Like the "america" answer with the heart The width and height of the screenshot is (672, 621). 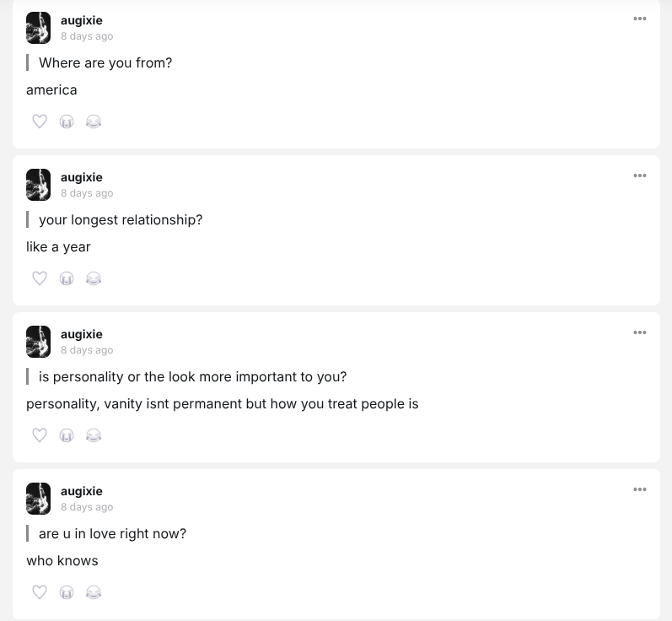click(x=40, y=121)
